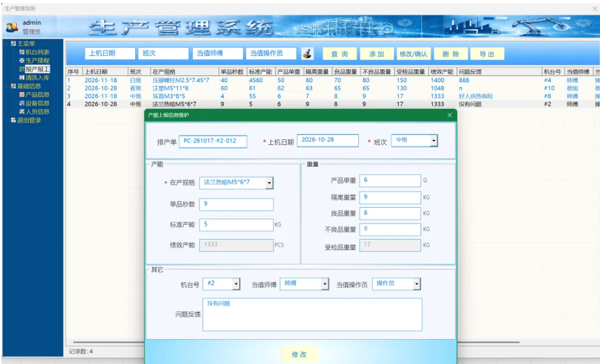Click the admin user avatar icon
The width and height of the screenshot is (600, 364).
12,27
